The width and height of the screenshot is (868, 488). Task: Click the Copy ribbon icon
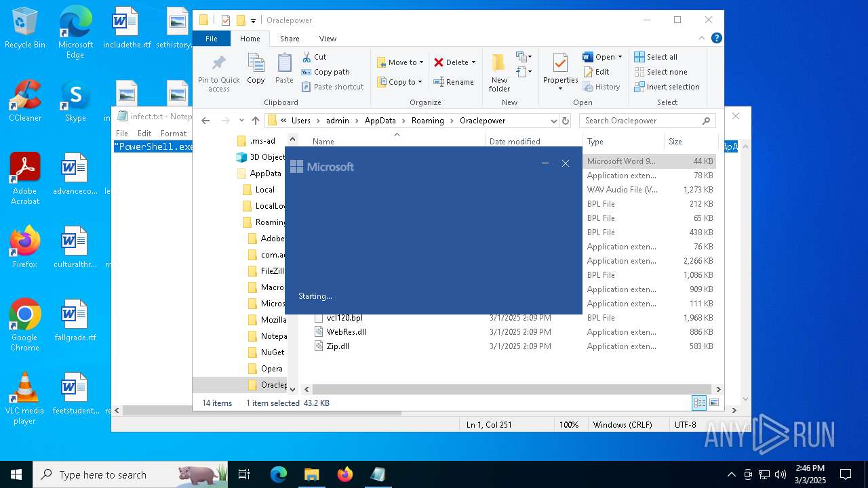coord(256,68)
